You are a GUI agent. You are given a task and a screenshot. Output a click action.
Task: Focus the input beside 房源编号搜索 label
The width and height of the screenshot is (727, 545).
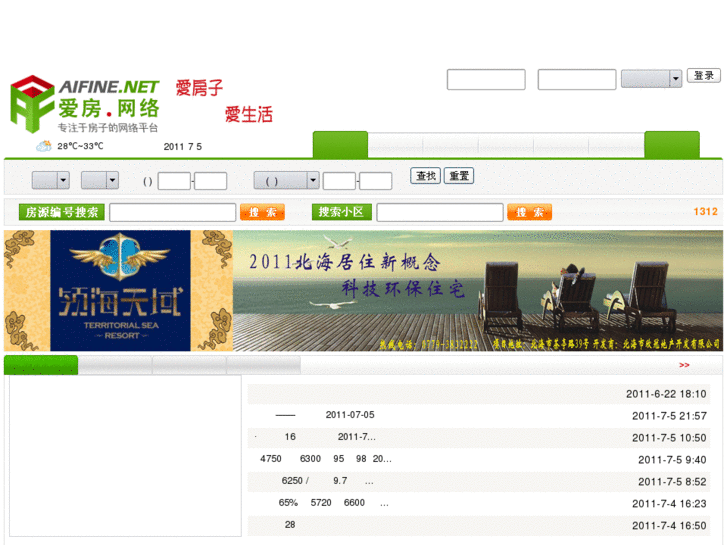pos(172,212)
